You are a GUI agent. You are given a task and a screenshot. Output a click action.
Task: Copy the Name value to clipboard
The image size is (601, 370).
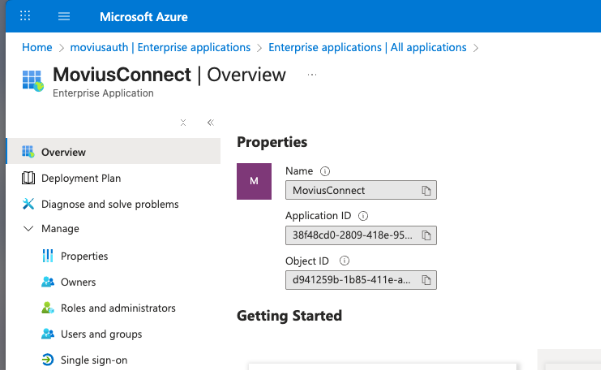click(426, 191)
